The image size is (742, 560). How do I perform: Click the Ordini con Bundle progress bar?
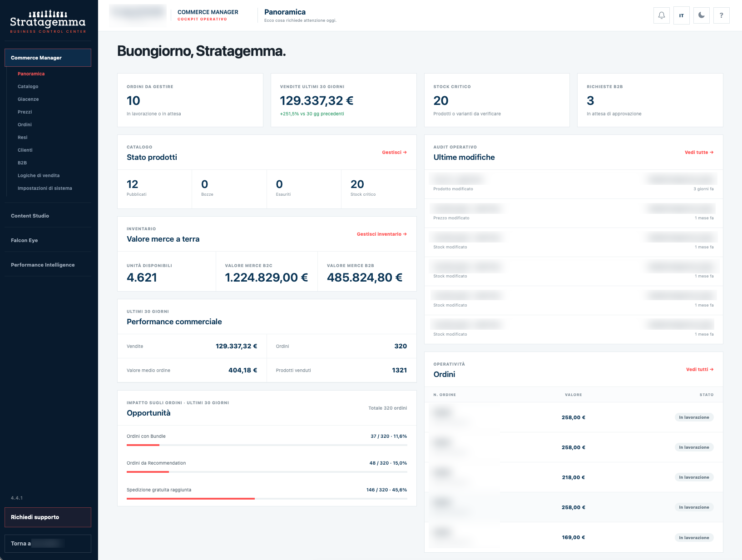[x=267, y=445]
